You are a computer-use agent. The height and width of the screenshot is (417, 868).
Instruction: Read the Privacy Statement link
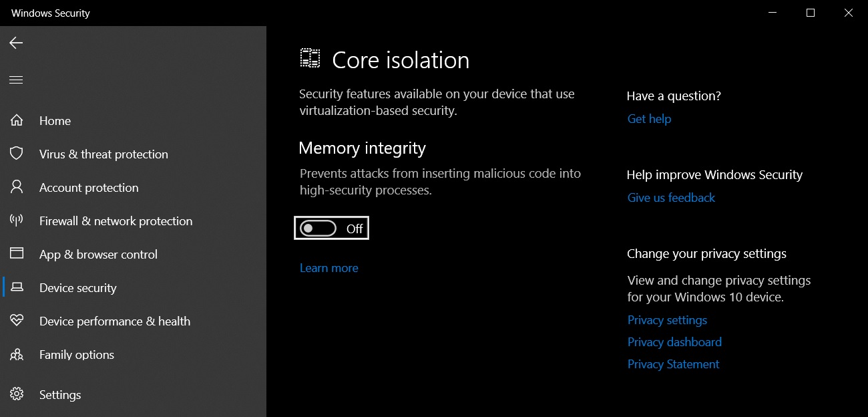673,364
